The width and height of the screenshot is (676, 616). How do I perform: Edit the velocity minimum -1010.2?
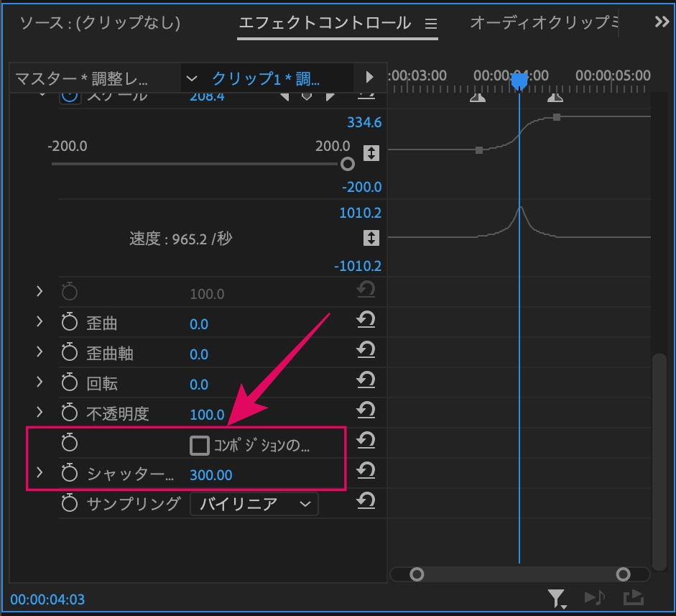click(358, 266)
